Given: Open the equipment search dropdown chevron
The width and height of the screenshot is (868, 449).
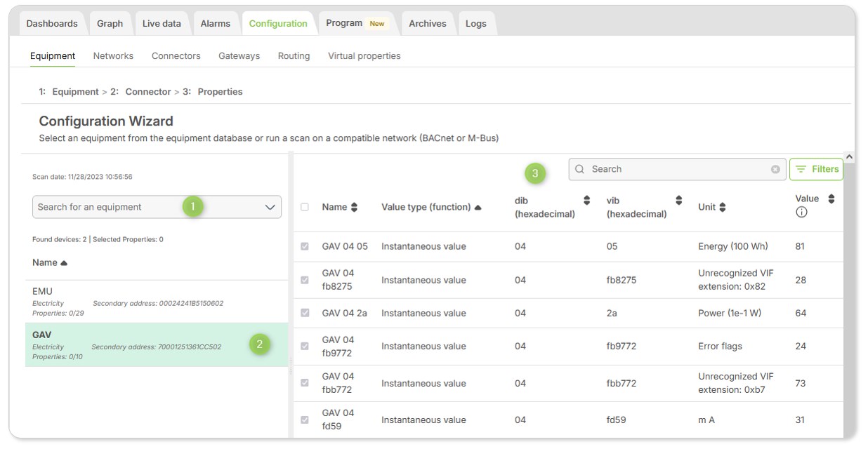Looking at the screenshot, I should pyautogui.click(x=270, y=207).
